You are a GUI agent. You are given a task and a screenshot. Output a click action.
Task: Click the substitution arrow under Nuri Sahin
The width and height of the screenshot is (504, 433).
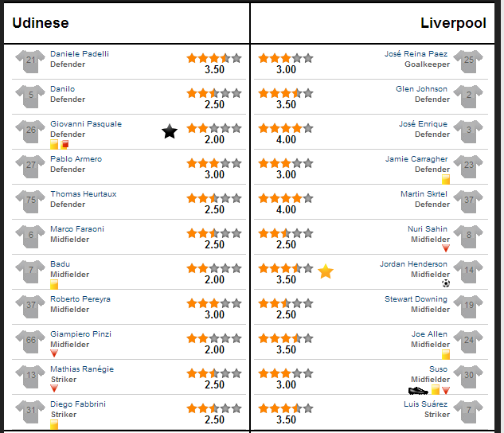tap(446, 248)
